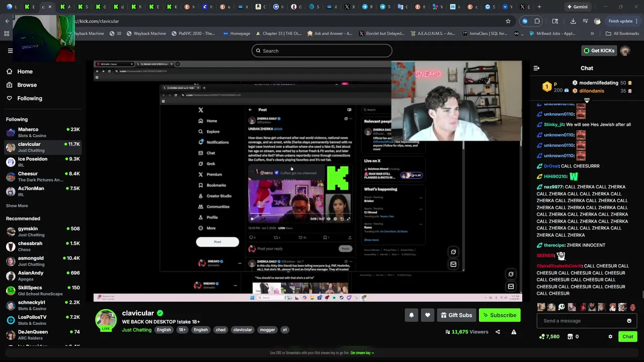Click modernlifedating in gift leaderboard
Viewport: 644px width, 362px height.
(599, 83)
